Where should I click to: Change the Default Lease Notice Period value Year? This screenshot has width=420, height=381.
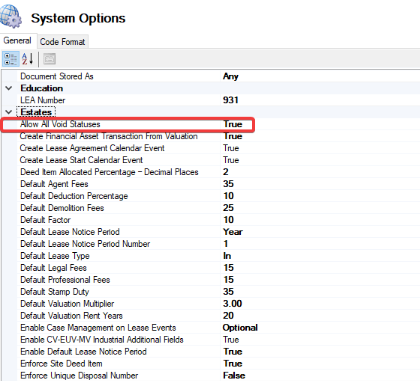tap(233, 232)
